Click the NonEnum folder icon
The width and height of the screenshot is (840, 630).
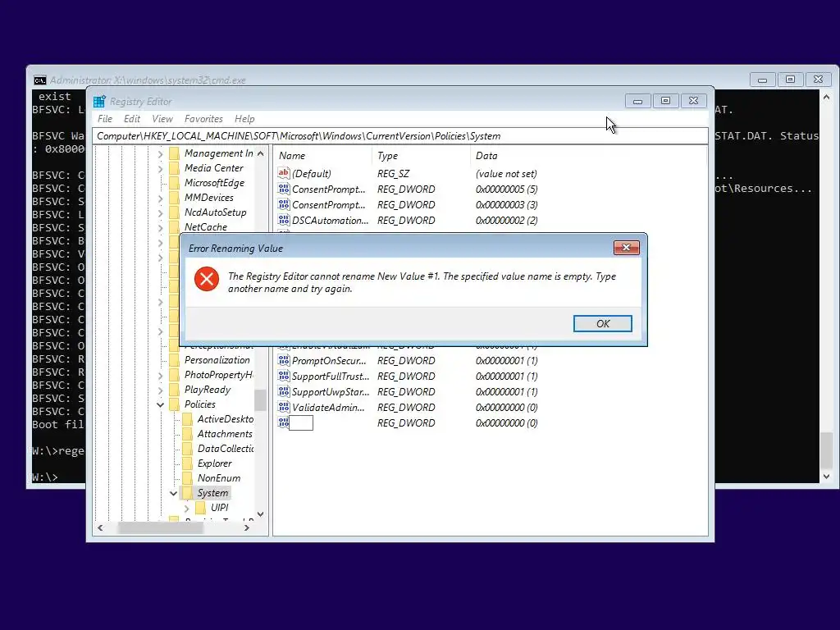click(x=187, y=478)
